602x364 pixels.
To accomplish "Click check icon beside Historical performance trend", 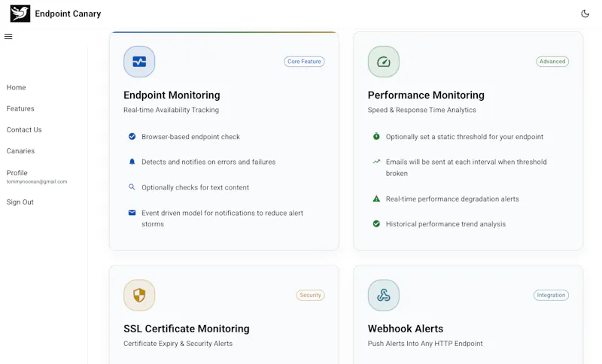I will pos(376,223).
